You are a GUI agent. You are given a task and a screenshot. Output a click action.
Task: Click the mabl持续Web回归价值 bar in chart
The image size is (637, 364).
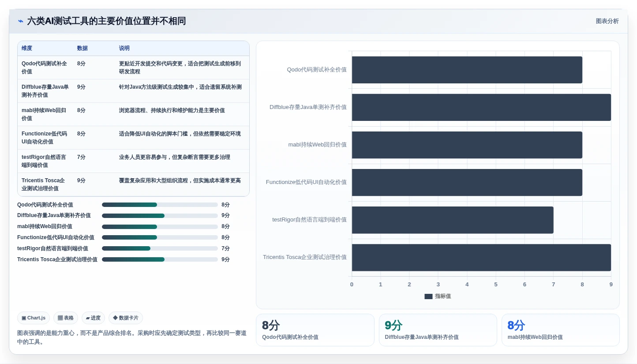(x=467, y=145)
